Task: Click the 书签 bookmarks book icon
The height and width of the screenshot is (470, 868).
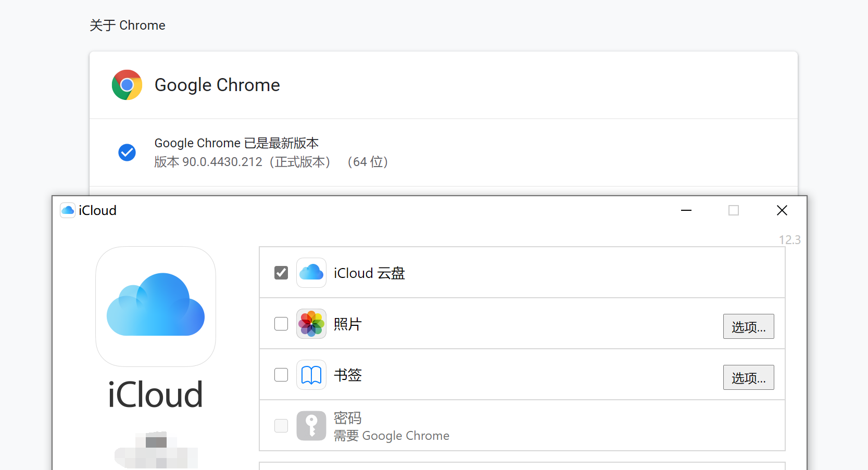Action: 311,375
